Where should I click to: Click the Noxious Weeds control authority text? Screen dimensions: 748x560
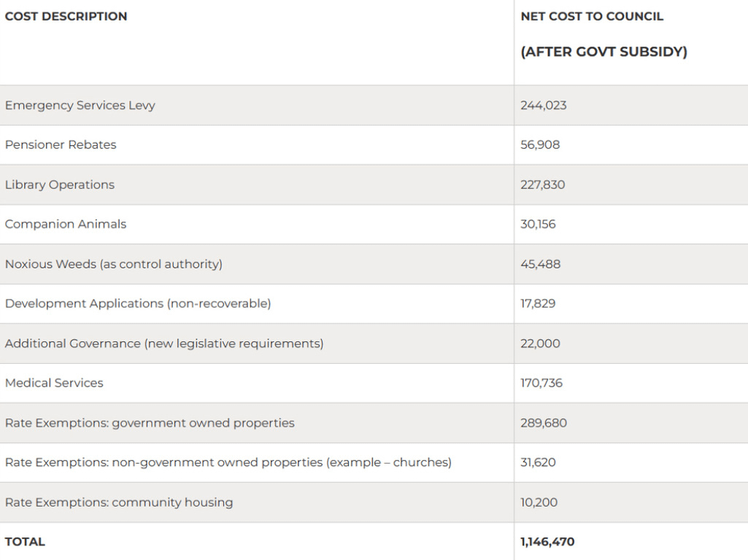pos(114,265)
